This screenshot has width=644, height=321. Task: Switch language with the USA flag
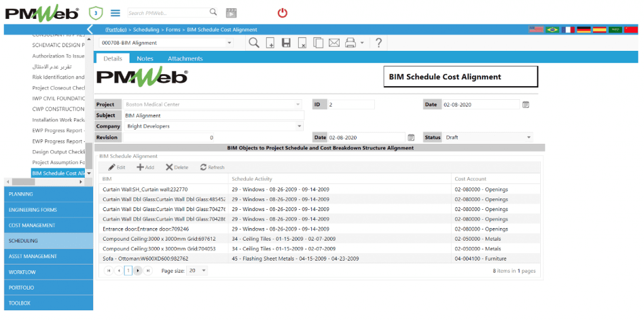(x=536, y=30)
